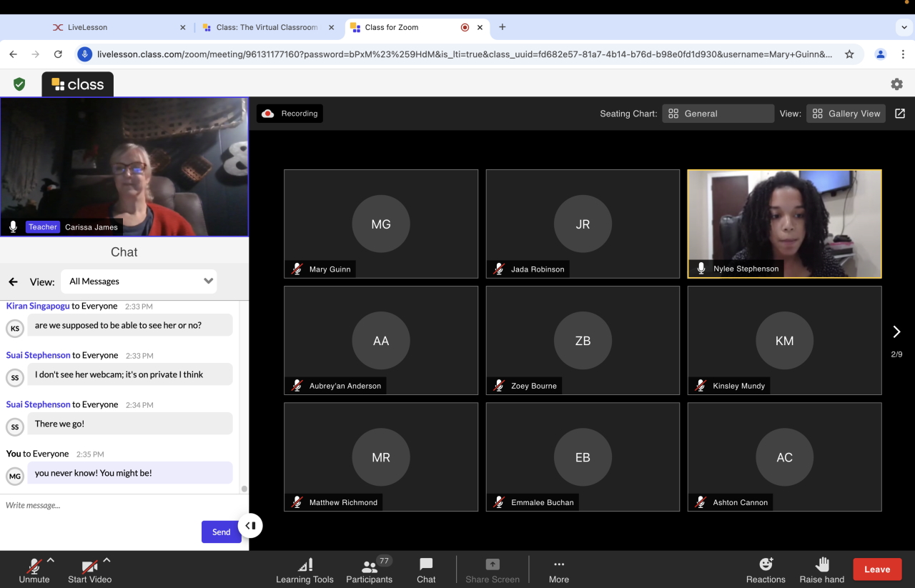Screen dimensions: 915x588
Task: Open the Learning Tools panel
Action: coord(305,570)
